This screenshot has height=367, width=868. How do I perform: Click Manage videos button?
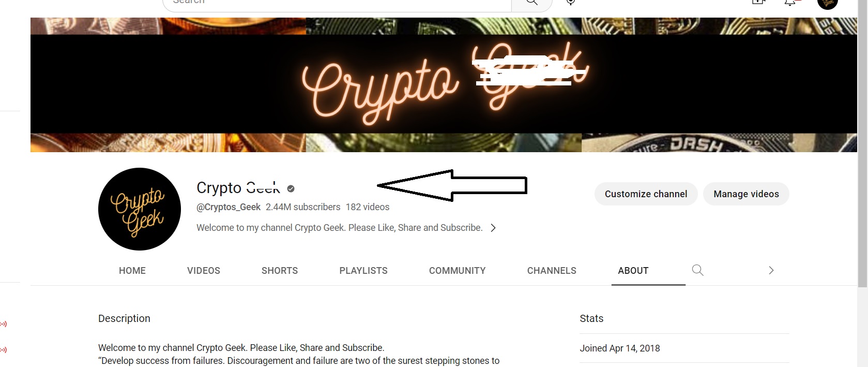746,194
